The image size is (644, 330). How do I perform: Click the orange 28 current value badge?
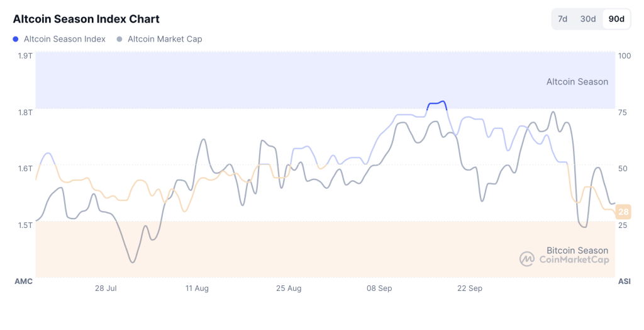(x=623, y=212)
